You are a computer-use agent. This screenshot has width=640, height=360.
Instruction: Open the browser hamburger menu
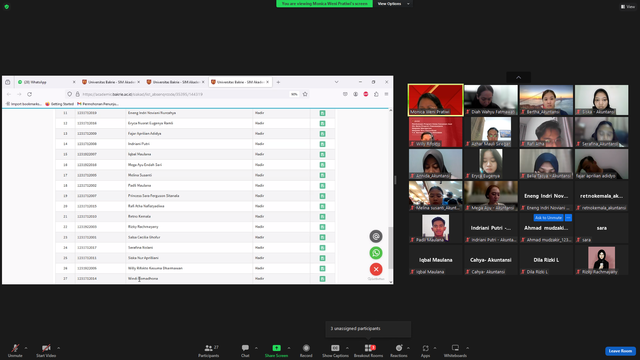click(x=386, y=94)
